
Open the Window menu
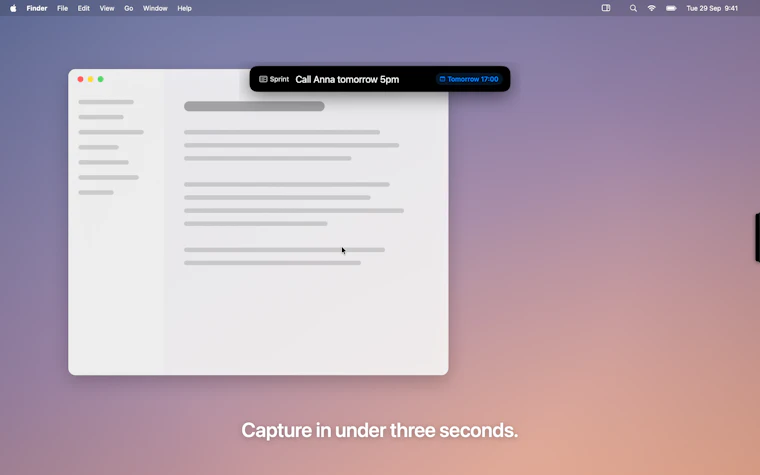155,8
